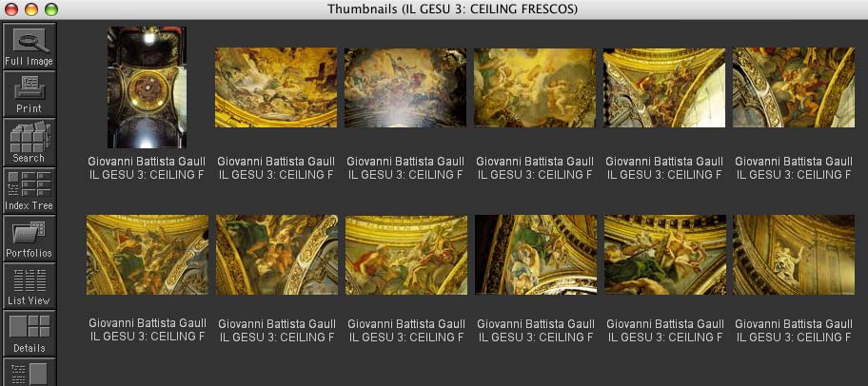Viewport: 868px width, 386px height.
Task: Open the Search tool
Action: pos(29,143)
